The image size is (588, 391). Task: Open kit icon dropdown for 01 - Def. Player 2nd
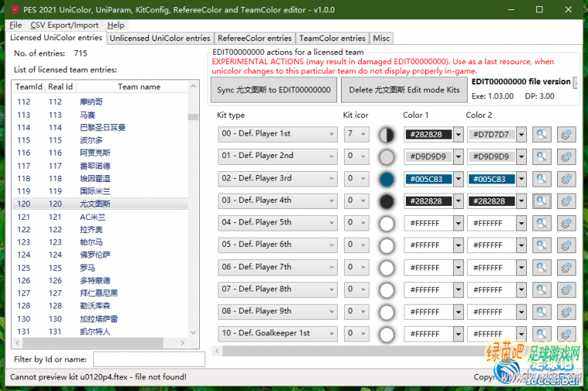[x=356, y=156]
